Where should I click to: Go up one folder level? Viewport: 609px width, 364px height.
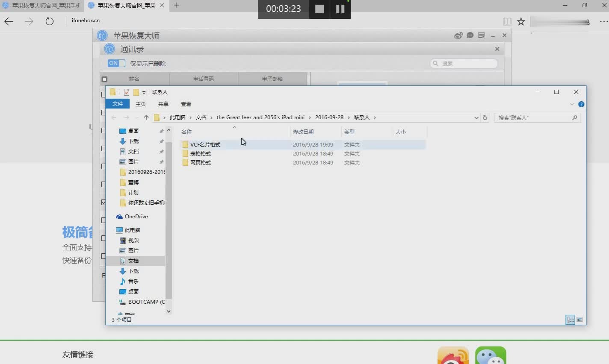click(x=146, y=117)
